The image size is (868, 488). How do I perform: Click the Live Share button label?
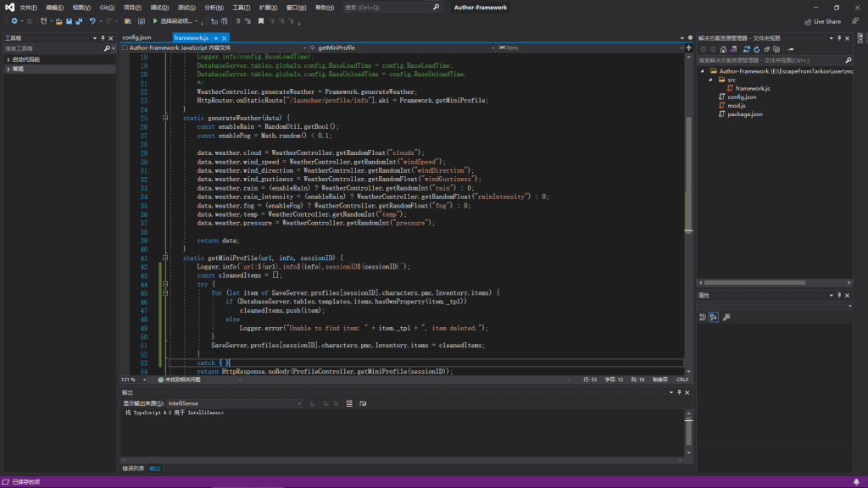tap(827, 21)
